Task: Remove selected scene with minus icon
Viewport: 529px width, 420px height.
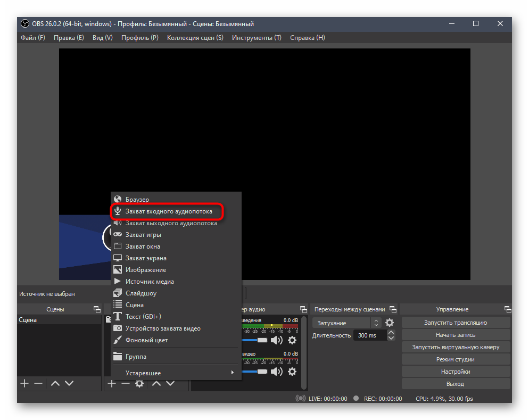Action: point(38,383)
